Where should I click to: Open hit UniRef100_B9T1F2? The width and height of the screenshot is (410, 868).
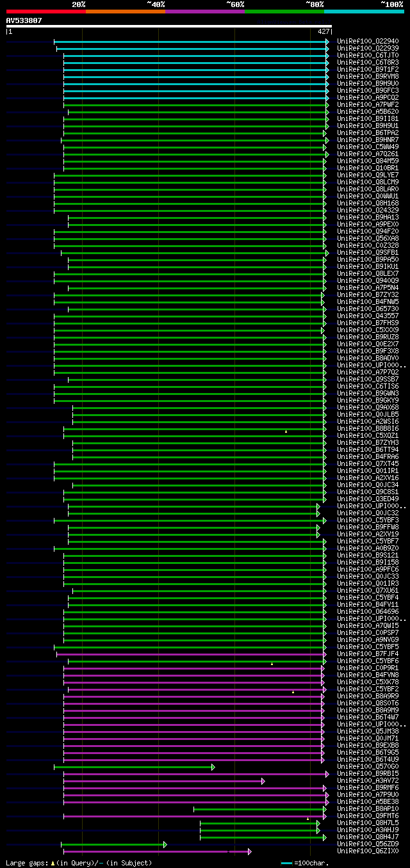(x=368, y=69)
